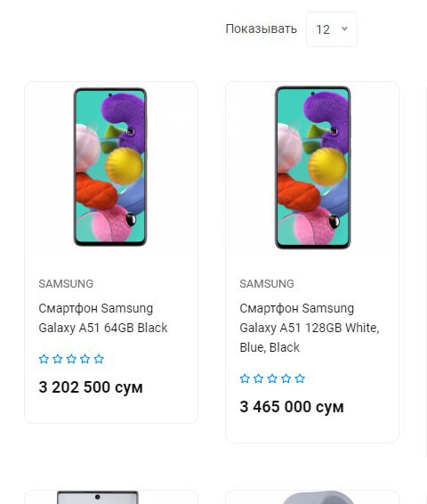Screen dimensions: 427x504
Task: Open the Galaxy A51 128GB phone image
Action: pyautogui.click(x=313, y=167)
